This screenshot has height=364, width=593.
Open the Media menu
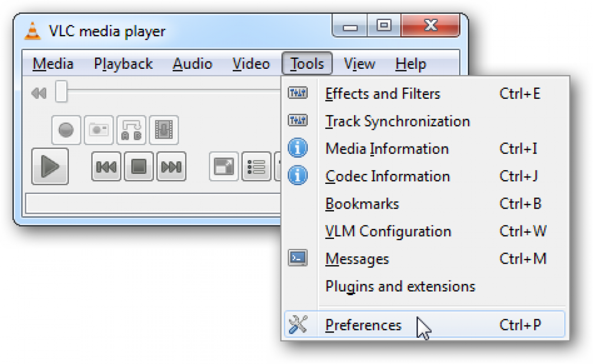tap(53, 64)
